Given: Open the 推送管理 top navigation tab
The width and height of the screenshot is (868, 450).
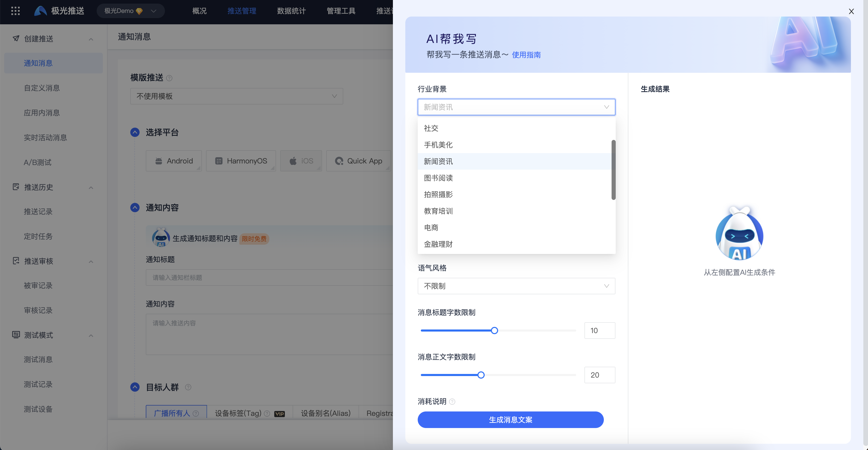Looking at the screenshot, I should (x=242, y=11).
